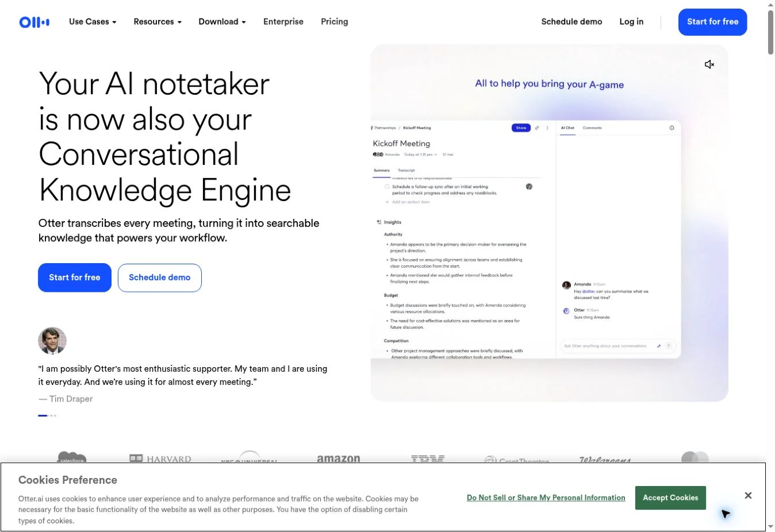Screen dimensions: 775x532
Task: Go to the Pricing page
Action: (x=335, y=22)
